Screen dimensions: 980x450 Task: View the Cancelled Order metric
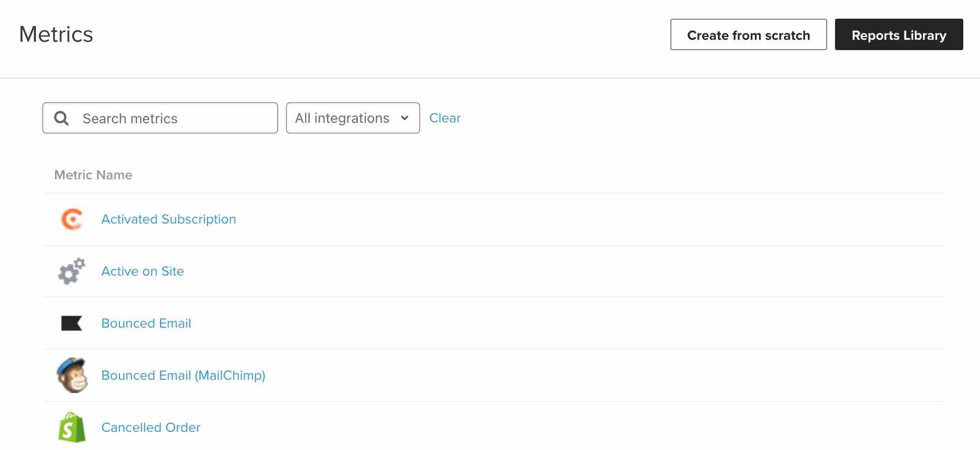click(x=150, y=427)
